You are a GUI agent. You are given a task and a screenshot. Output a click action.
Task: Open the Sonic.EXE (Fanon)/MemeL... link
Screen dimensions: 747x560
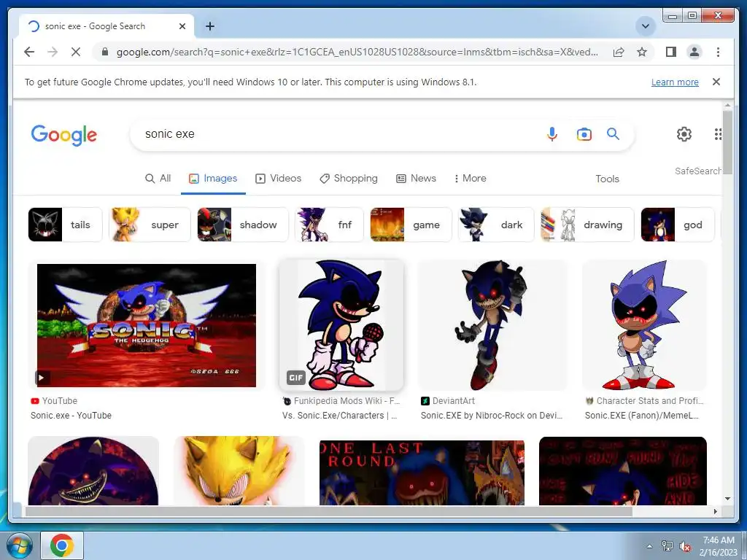642,415
